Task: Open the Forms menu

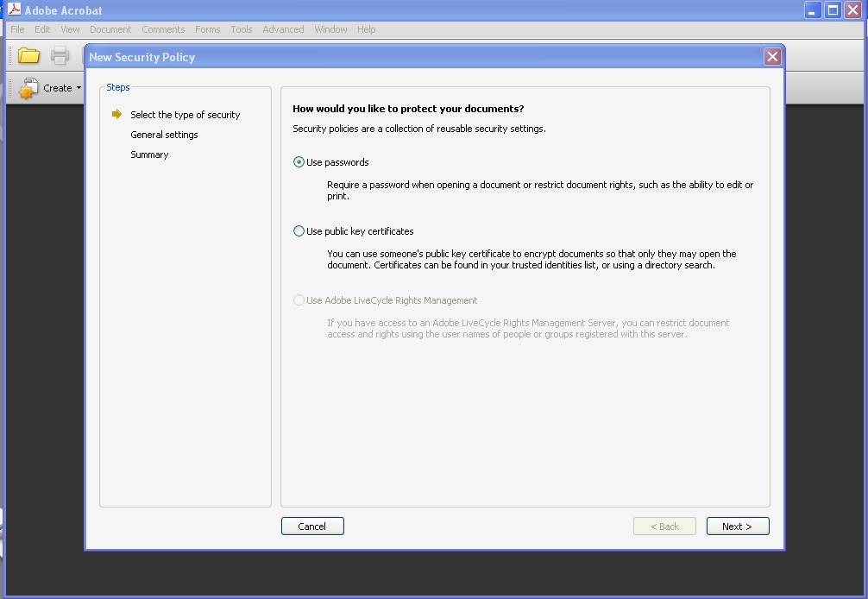Action: click(208, 29)
